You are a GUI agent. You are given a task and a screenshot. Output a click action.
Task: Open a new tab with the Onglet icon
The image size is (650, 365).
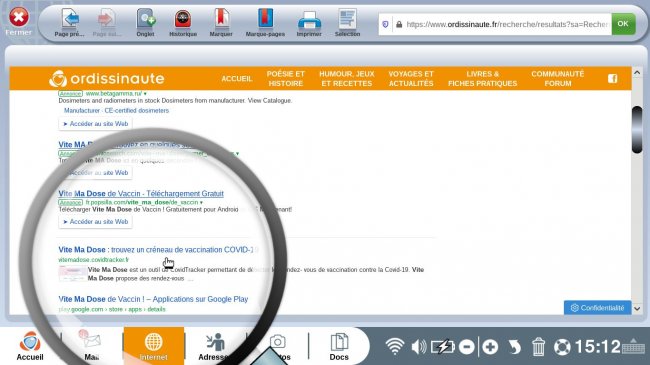coord(146,22)
